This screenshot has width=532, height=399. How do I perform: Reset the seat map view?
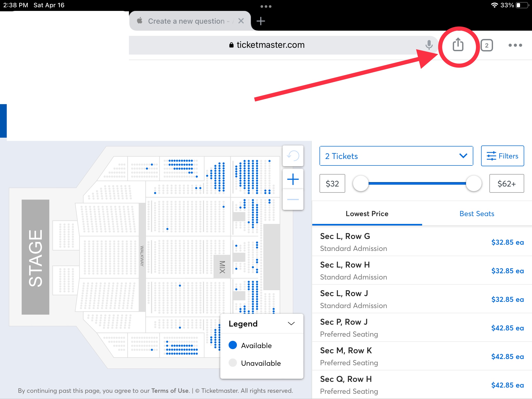293,156
